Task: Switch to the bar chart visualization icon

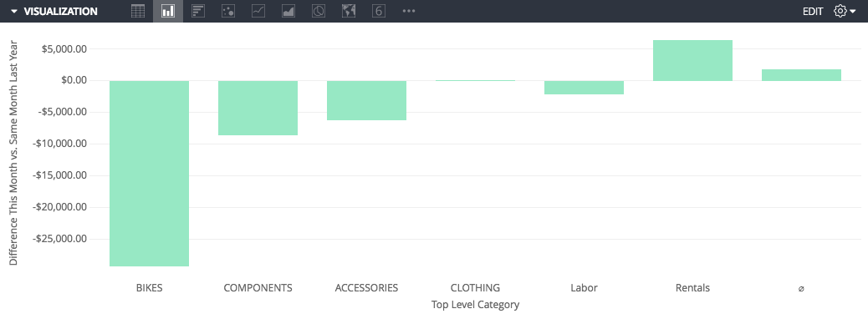Action: pos(198,11)
